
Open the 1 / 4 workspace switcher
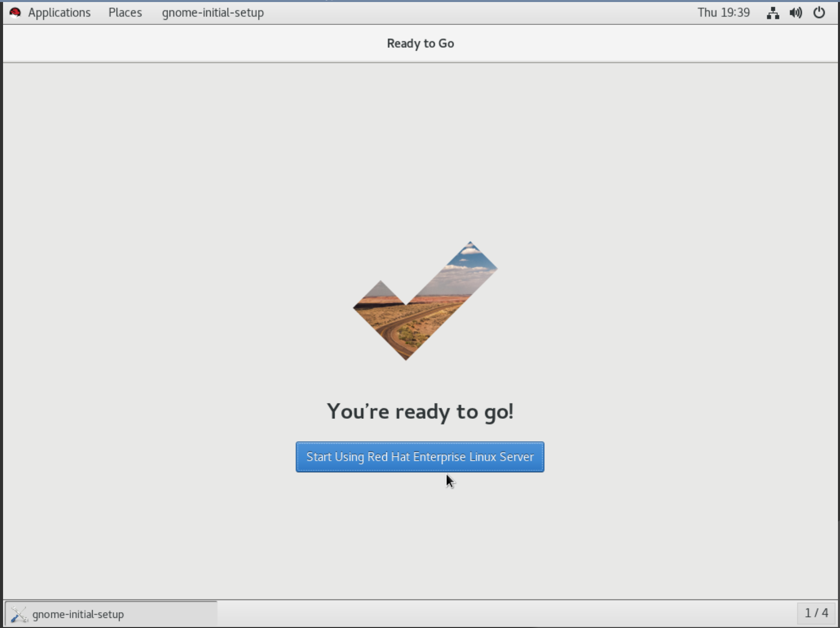click(x=816, y=613)
